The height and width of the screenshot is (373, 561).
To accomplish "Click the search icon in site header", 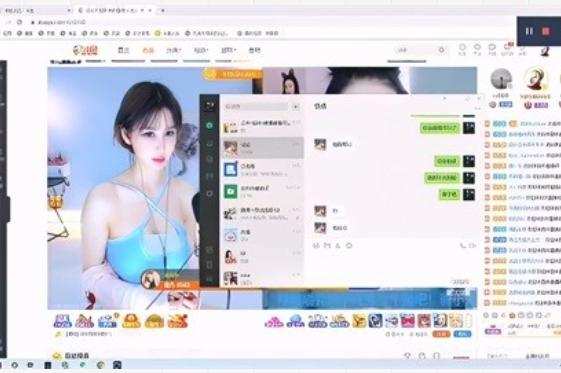I will point(442,50).
